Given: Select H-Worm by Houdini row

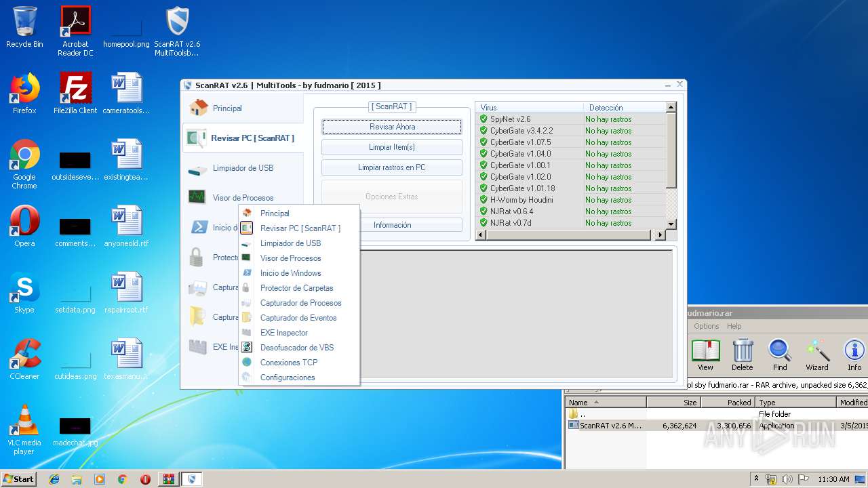Looking at the screenshot, I should pyautogui.click(x=571, y=200).
